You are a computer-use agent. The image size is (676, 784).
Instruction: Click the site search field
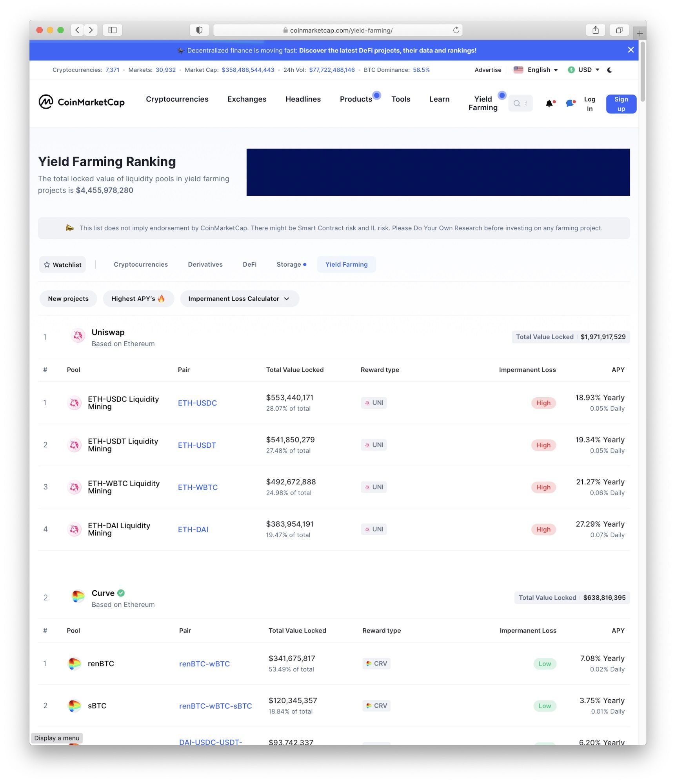[520, 103]
